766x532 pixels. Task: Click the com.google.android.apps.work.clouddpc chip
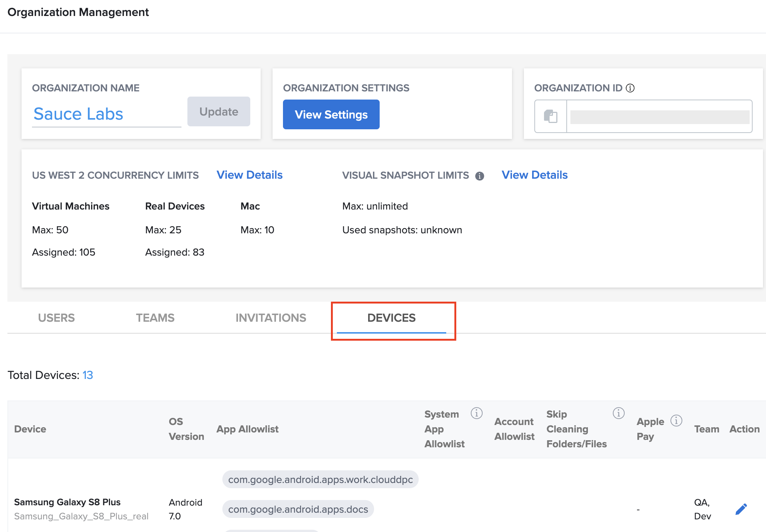pos(320,480)
